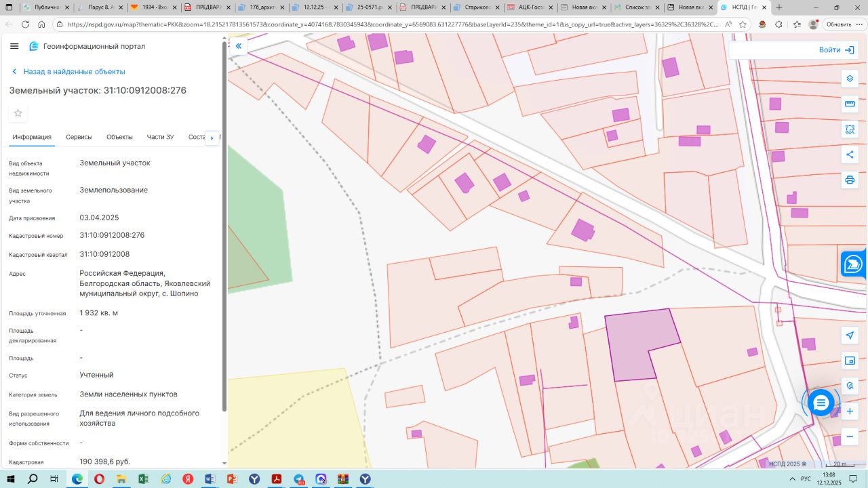Activate the area selection search tool
The image size is (868, 488).
850,129
